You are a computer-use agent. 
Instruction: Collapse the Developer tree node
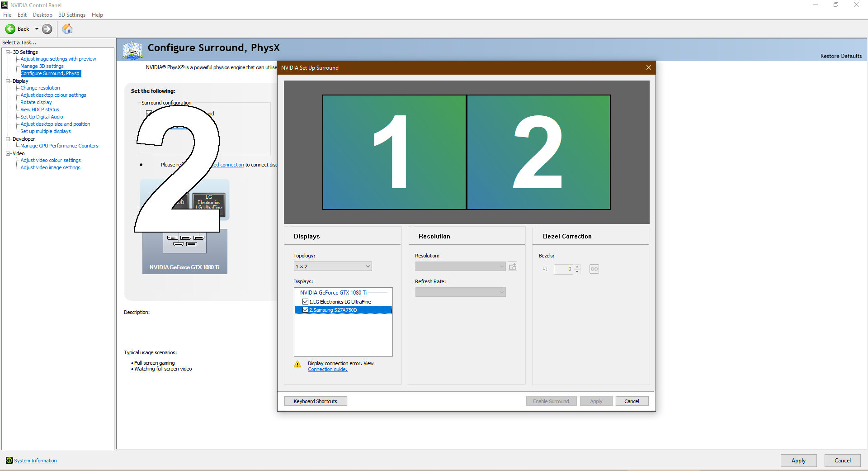[8, 139]
